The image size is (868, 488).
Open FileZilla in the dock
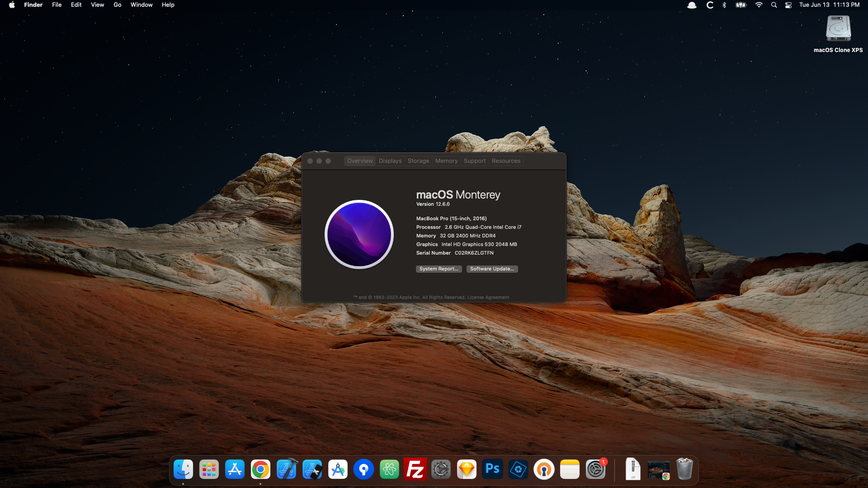415,469
